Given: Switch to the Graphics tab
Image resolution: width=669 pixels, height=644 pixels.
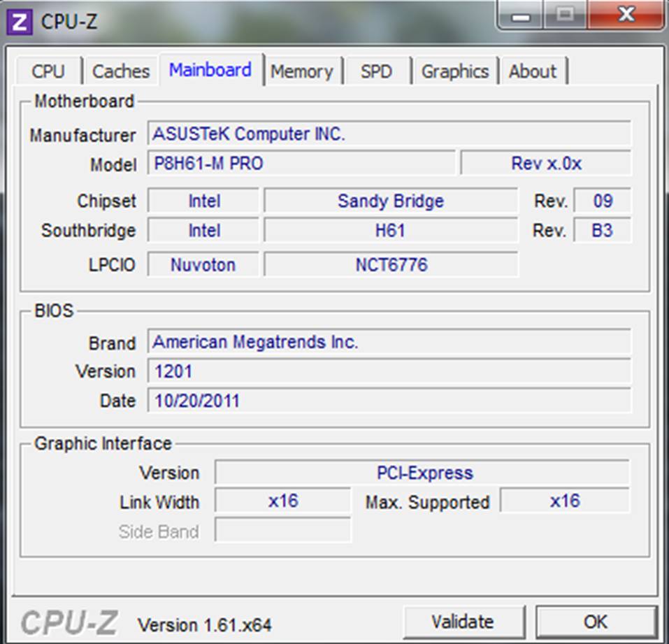Looking at the screenshot, I should point(455,71).
